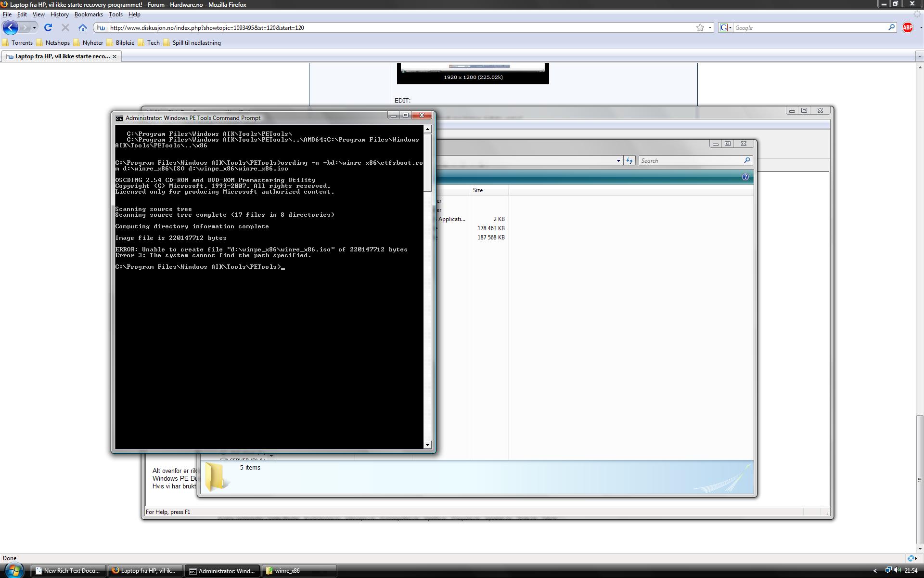The height and width of the screenshot is (578, 924).
Task: Open the Adblock Plus icon
Action: 908,27
